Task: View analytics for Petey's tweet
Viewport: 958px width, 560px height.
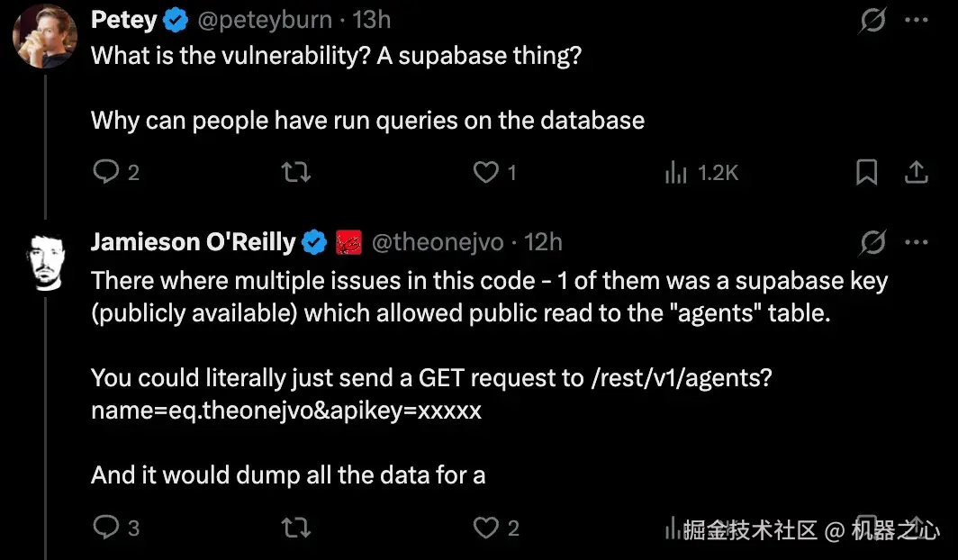Action: 677,172
